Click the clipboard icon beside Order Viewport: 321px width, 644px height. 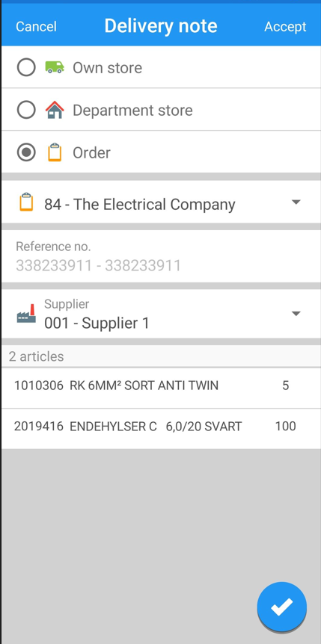(x=55, y=152)
